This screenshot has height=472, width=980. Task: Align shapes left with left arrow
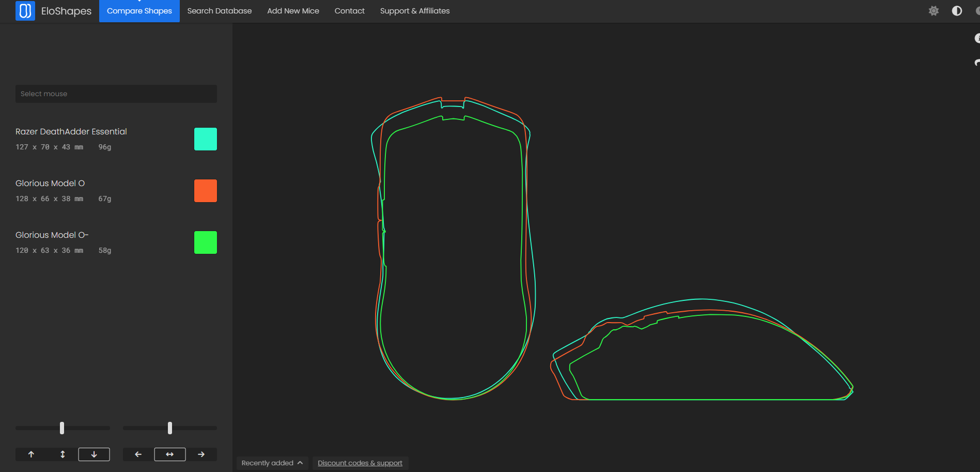click(x=138, y=454)
